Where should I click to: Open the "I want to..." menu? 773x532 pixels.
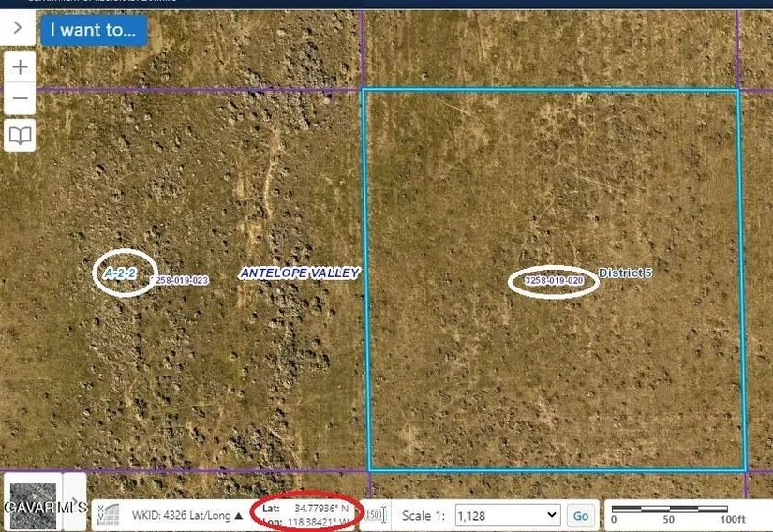(93, 30)
